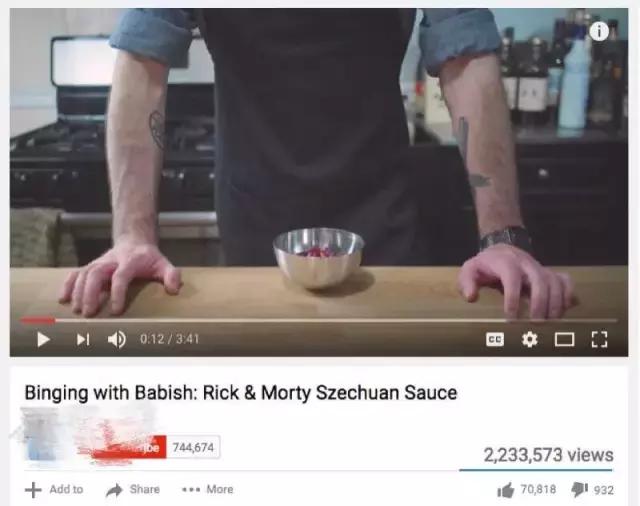
Task: Switch to theater mode
Action: coord(564,340)
